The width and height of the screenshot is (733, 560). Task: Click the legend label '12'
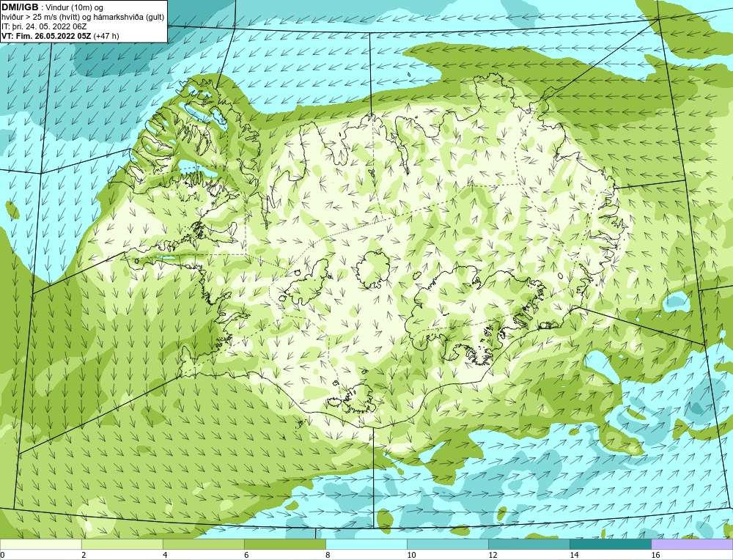coord(493,555)
